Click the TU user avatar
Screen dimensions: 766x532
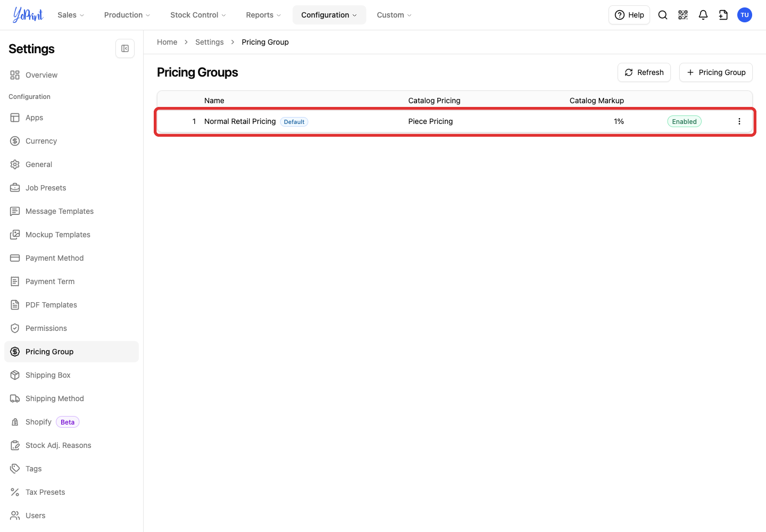tap(745, 15)
